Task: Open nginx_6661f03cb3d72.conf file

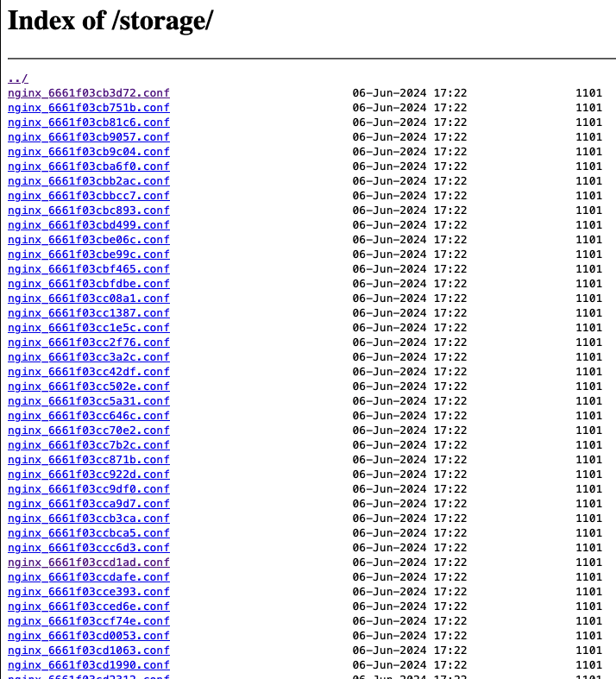Action: click(x=89, y=93)
